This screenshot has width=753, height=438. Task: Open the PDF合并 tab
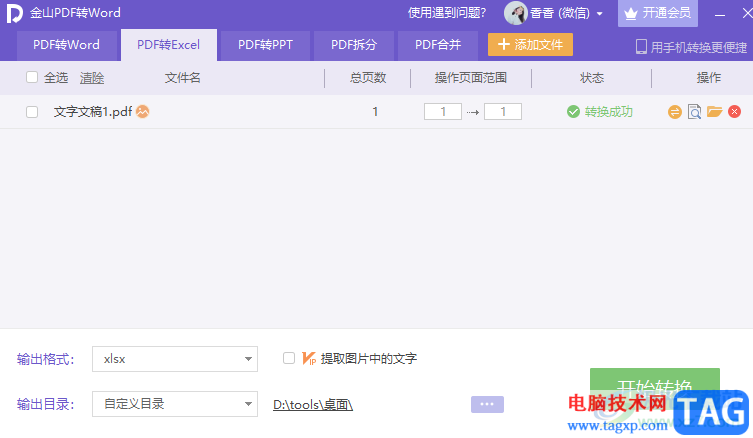coord(438,45)
